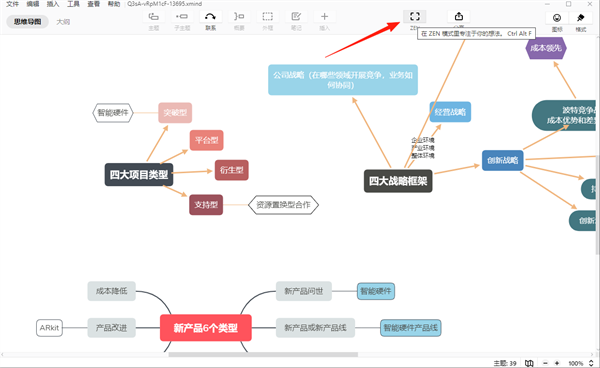Image resolution: width=600 pixels, height=368 pixels.
Task: Click the boundary (外框) dashed rectangle icon
Action: point(267,16)
